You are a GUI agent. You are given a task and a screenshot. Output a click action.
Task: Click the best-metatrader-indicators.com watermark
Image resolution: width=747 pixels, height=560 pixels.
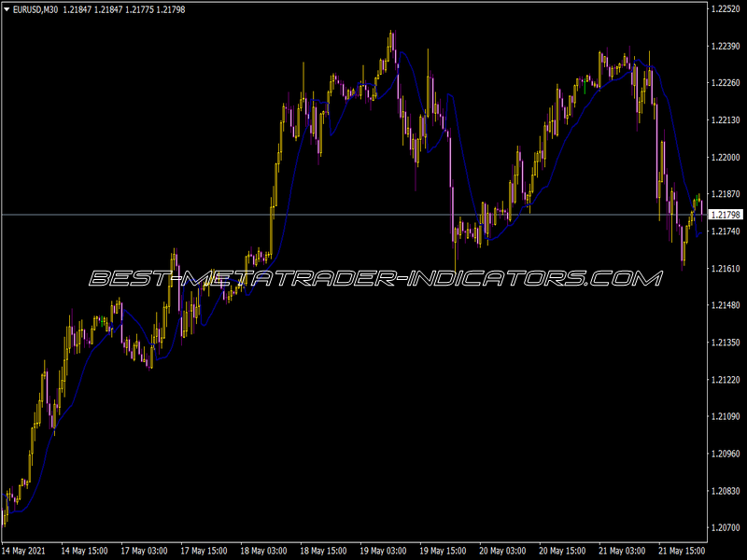[376, 278]
